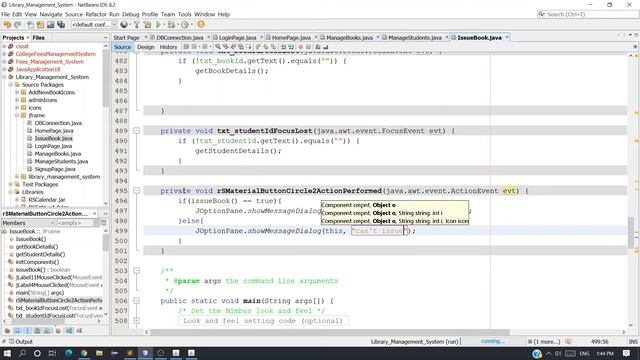This screenshot has height=360, width=640.
Task: Click the New Project toolbar icon
Action: point(30,25)
